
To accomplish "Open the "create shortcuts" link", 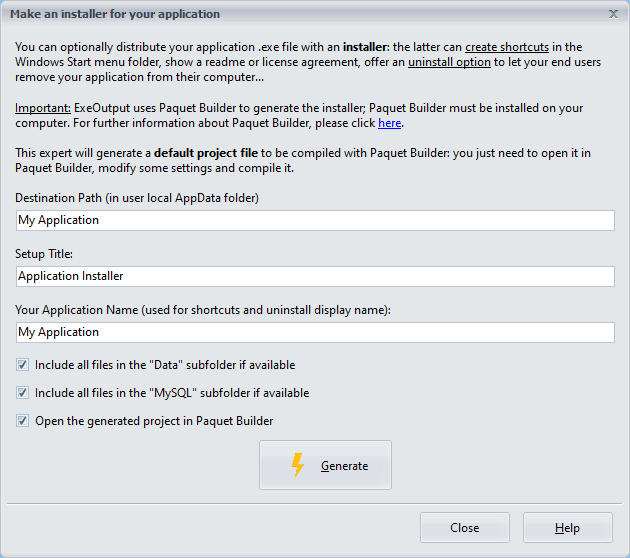I will tap(506, 47).
